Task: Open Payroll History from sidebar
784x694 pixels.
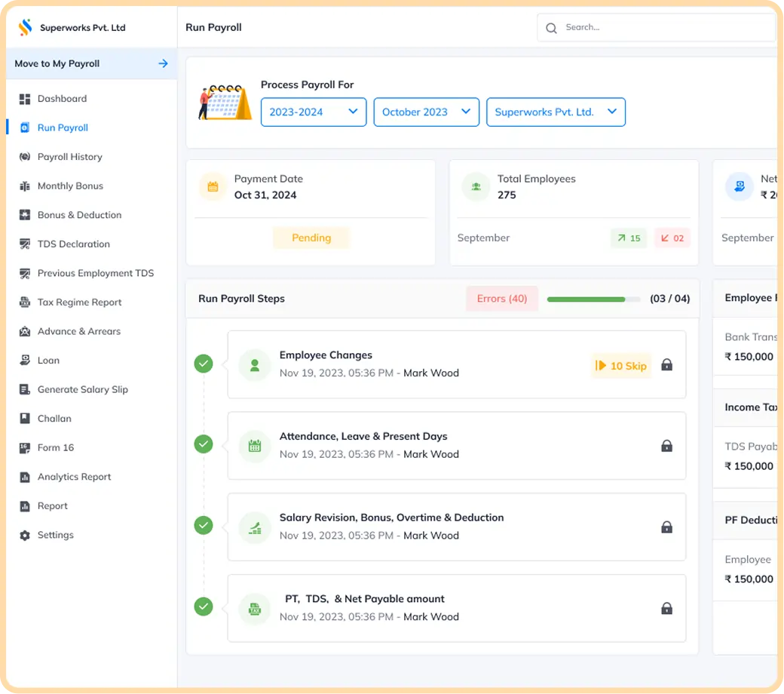Action: click(x=69, y=157)
